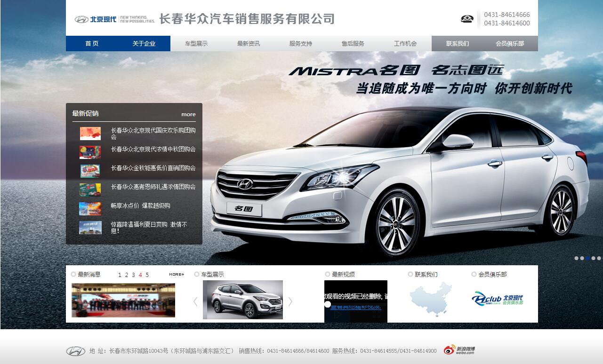Open the 最新消息 event photo thumbnail
Image resolution: width=603 pixels, height=364 pixels.
pos(123,300)
